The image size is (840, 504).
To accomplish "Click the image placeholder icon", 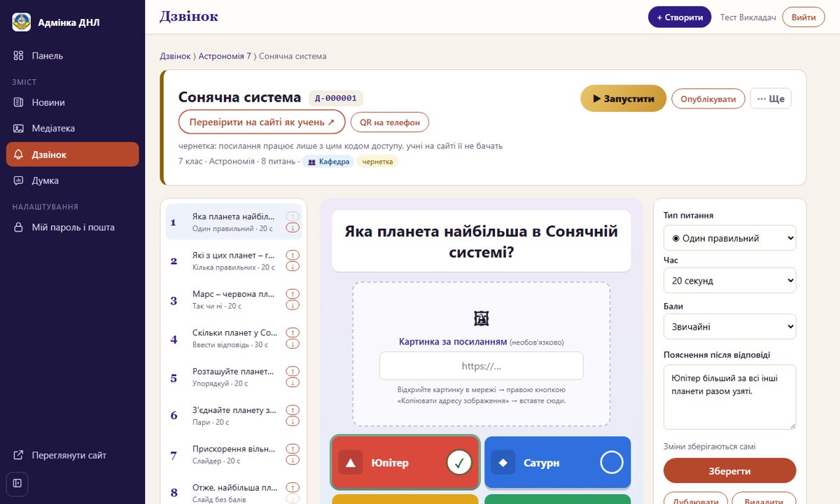I will (482, 318).
